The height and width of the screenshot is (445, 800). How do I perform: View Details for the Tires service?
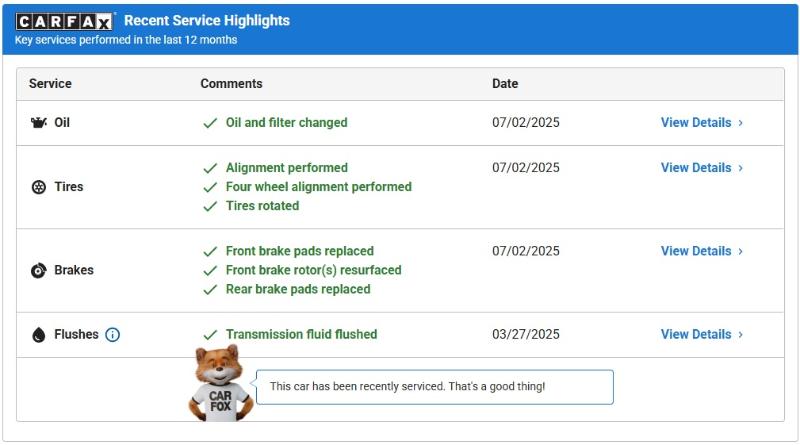coord(696,168)
